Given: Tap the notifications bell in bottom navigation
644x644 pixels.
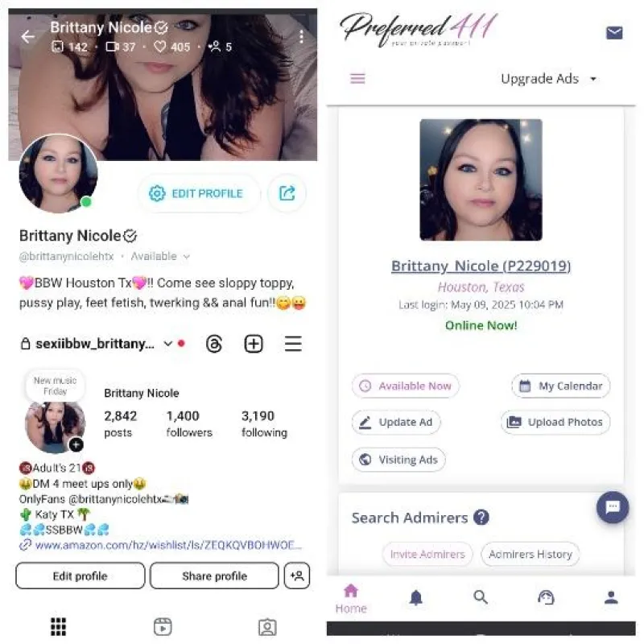Looking at the screenshot, I should (x=415, y=597).
